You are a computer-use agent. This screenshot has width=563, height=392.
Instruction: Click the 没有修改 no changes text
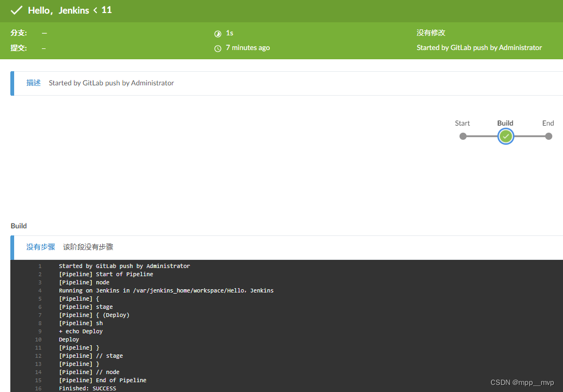(x=431, y=33)
